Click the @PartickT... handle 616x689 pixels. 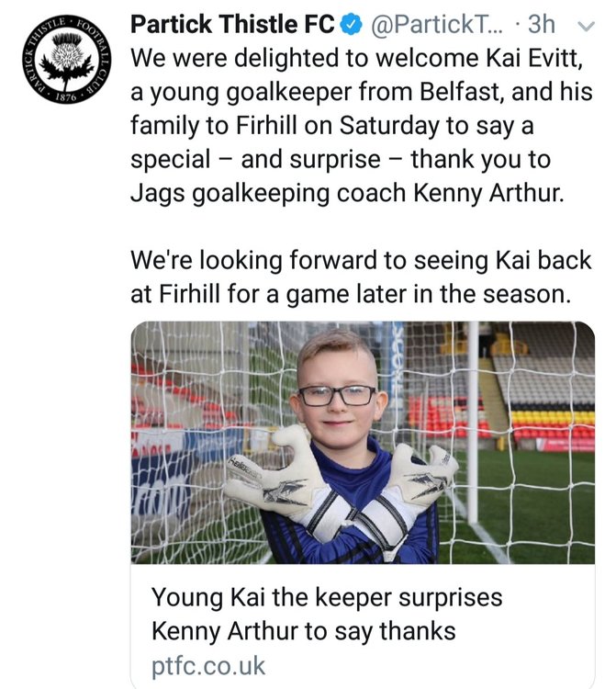[436, 24]
